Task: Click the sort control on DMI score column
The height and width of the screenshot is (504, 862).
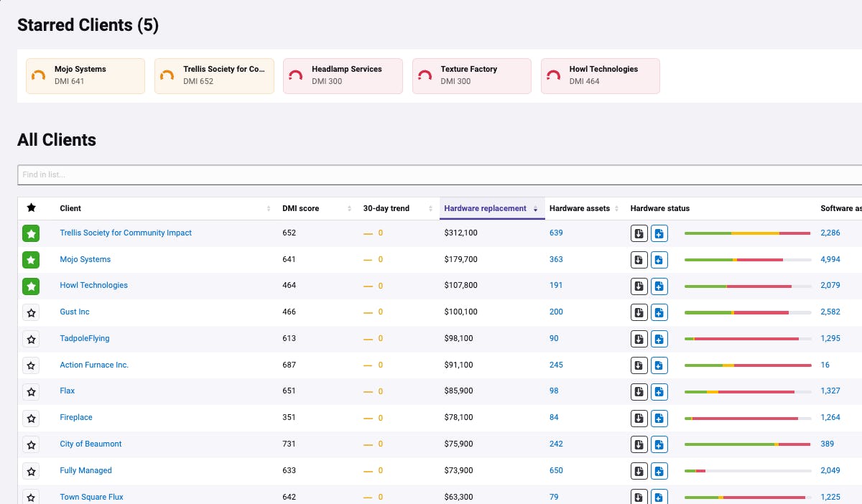Action: pos(349,208)
